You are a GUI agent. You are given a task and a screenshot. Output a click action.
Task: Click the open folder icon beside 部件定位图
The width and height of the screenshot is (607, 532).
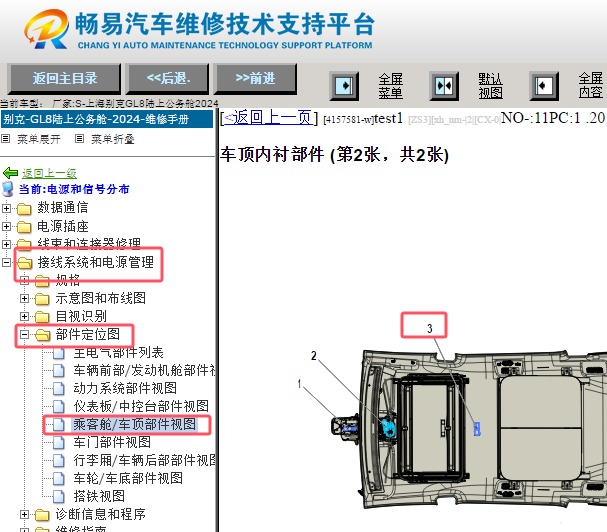point(42,335)
